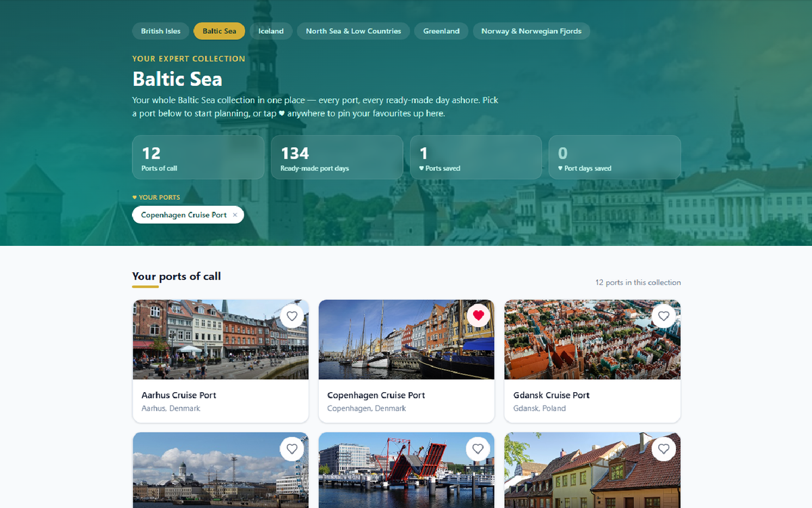Select the Baltic Sea collection tab
This screenshot has width=812, height=508.
[219, 31]
